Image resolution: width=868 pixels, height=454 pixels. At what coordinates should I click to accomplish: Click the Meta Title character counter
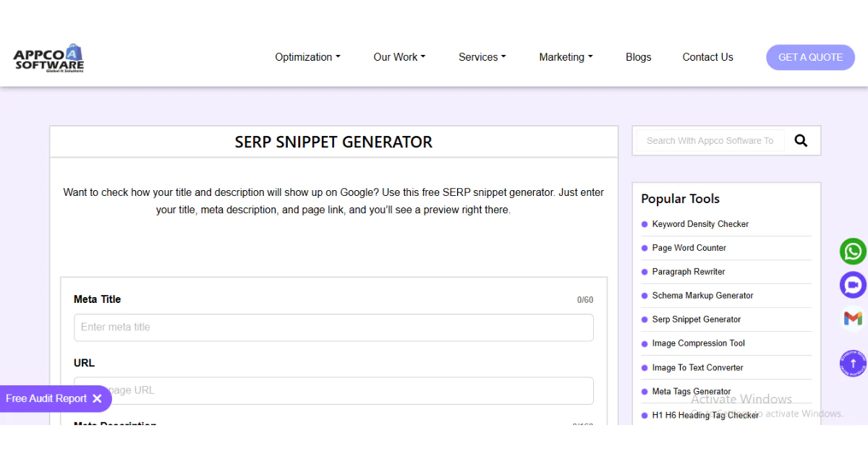click(x=584, y=299)
